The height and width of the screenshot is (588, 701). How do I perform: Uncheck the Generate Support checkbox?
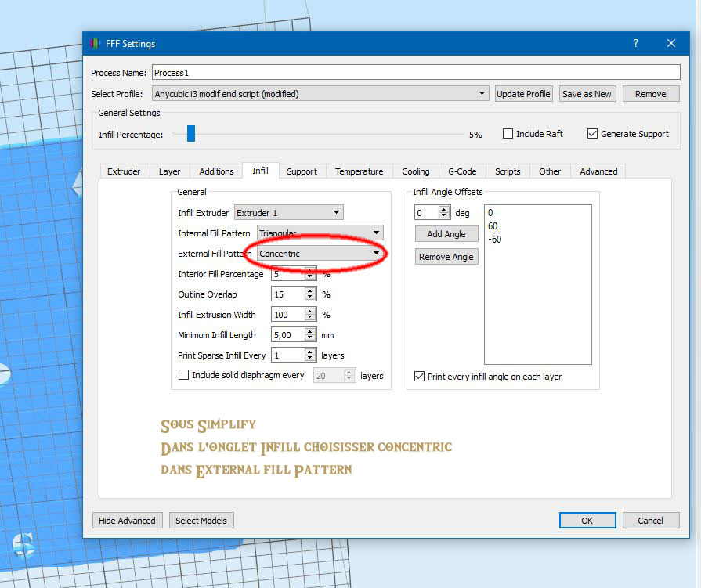(592, 134)
